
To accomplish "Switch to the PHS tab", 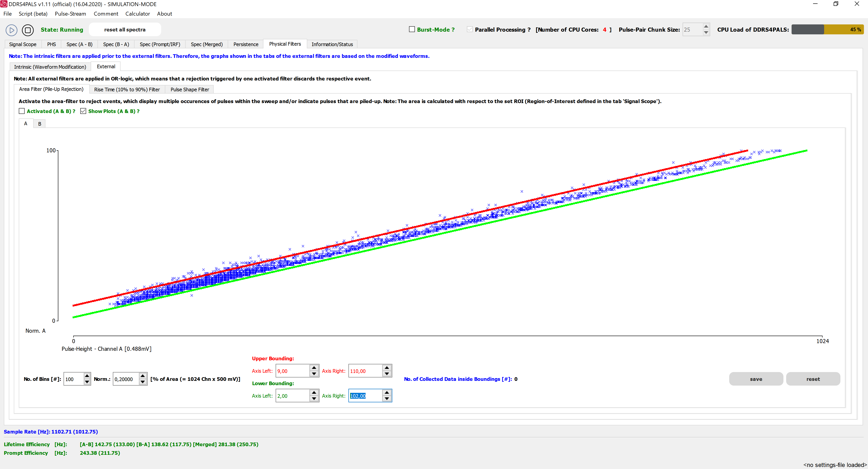I will (52, 44).
